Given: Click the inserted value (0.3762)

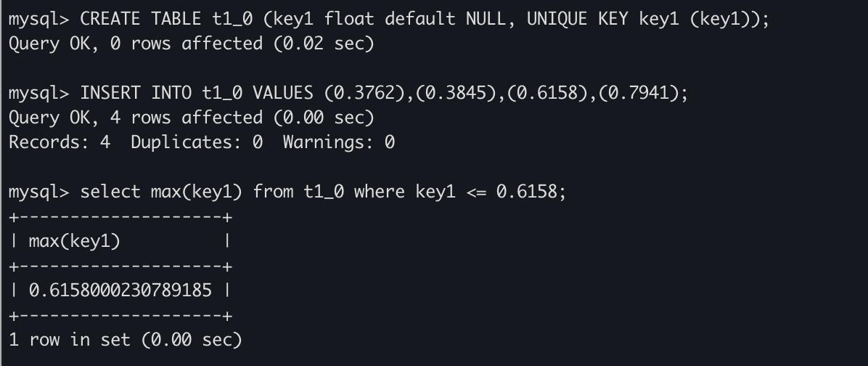Looking at the screenshot, I should tap(363, 93).
